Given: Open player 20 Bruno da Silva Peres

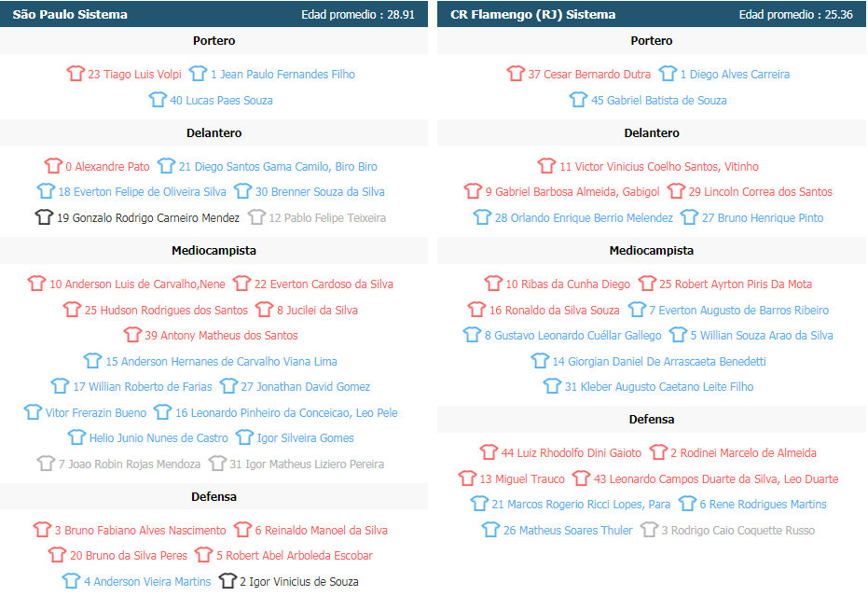Looking at the screenshot, I should click(x=129, y=556).
